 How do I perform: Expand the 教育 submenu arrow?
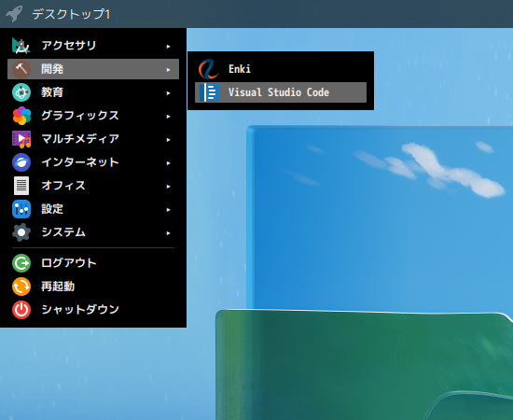pos(168,93)
